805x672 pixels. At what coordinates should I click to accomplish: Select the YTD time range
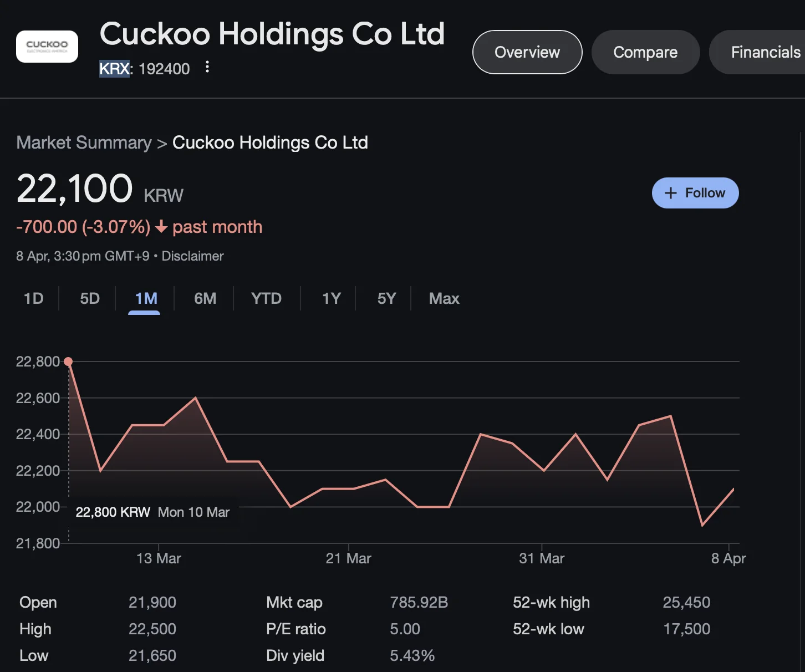[x=267, y=299]
